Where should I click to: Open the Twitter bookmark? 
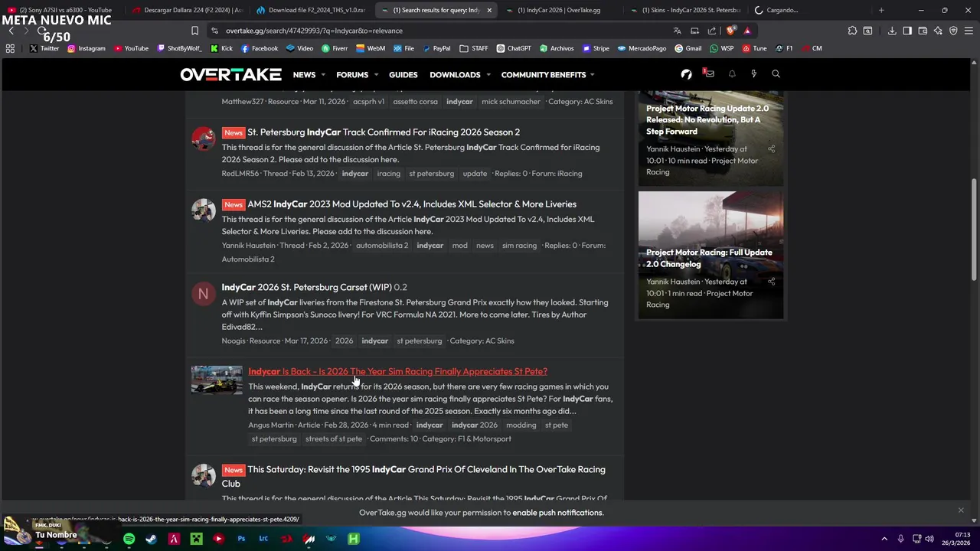(44, 48)
